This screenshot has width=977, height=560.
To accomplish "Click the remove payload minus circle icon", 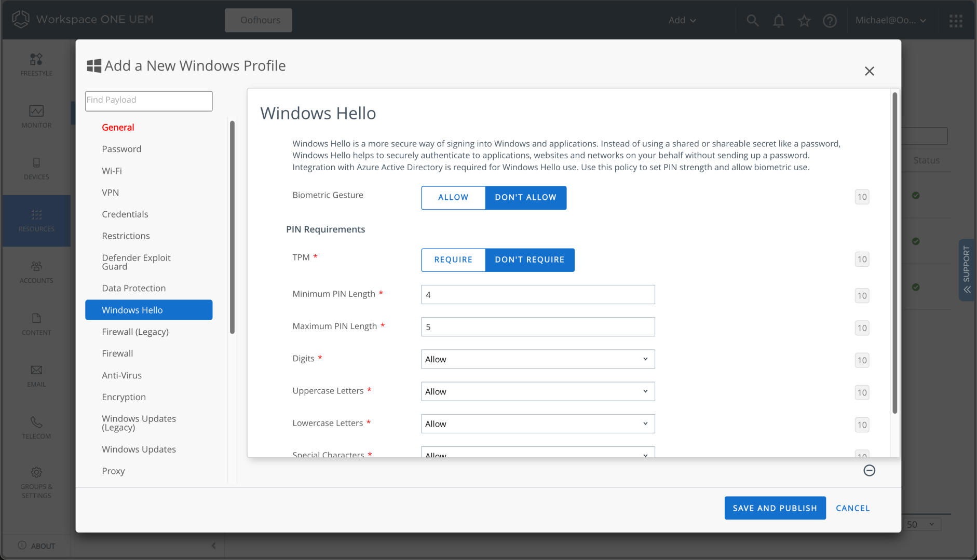I will [869, 470].
